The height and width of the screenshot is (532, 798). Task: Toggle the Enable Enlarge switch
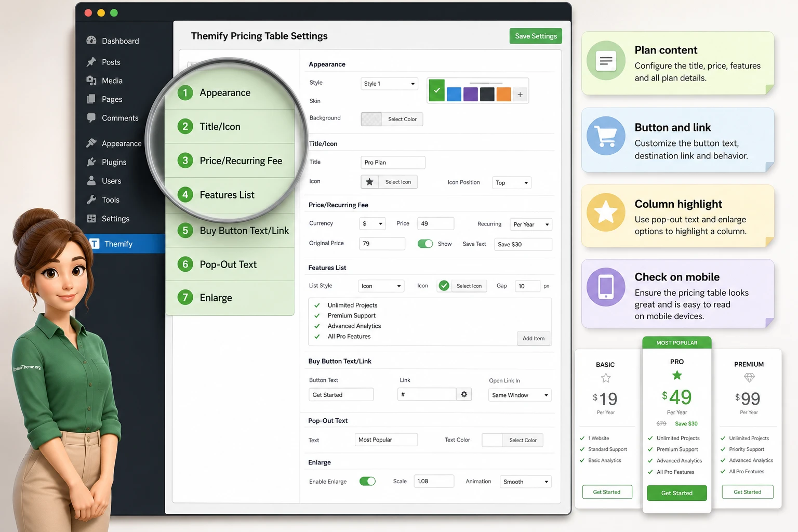[367, 481]
